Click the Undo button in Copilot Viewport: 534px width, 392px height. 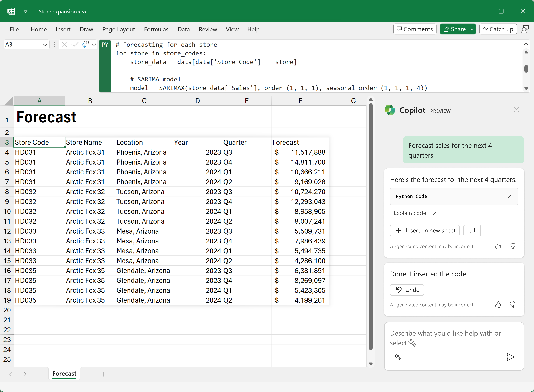tap(407, 290)
